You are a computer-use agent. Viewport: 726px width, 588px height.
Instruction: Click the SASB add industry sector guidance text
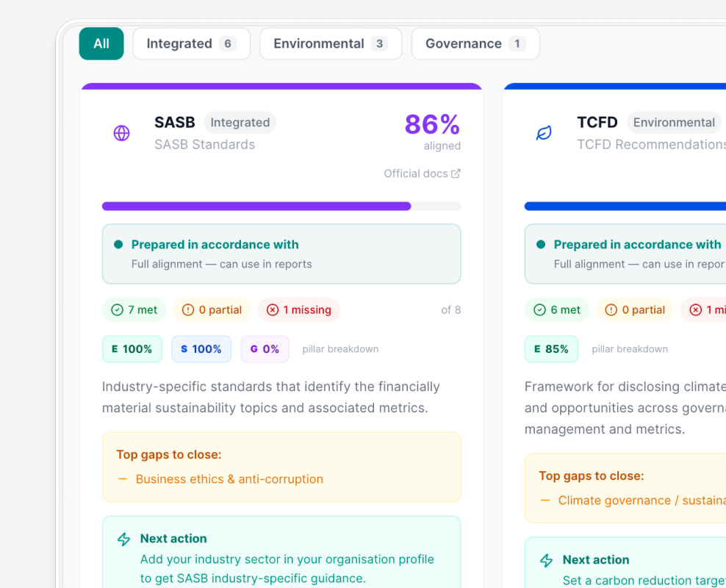287,569
